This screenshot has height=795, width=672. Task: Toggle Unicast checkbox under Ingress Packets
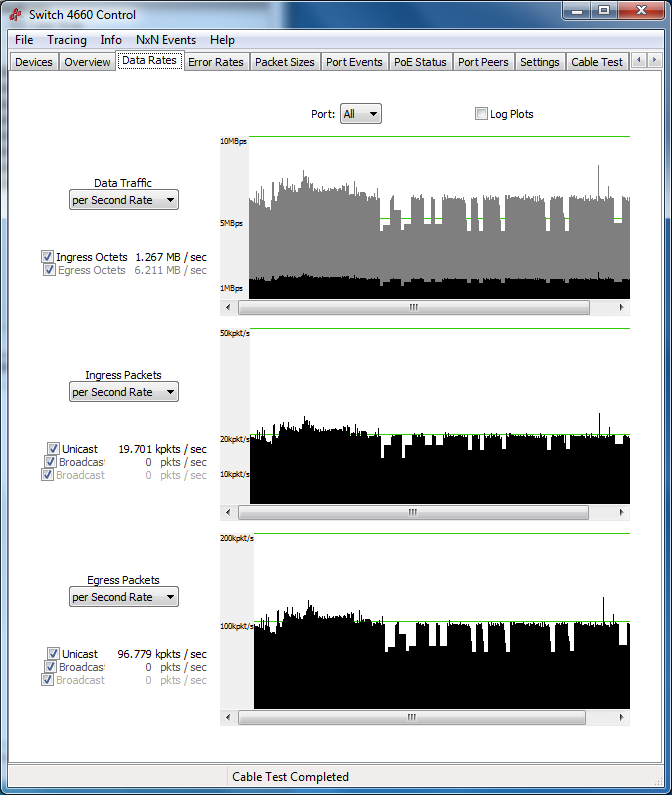53,449
